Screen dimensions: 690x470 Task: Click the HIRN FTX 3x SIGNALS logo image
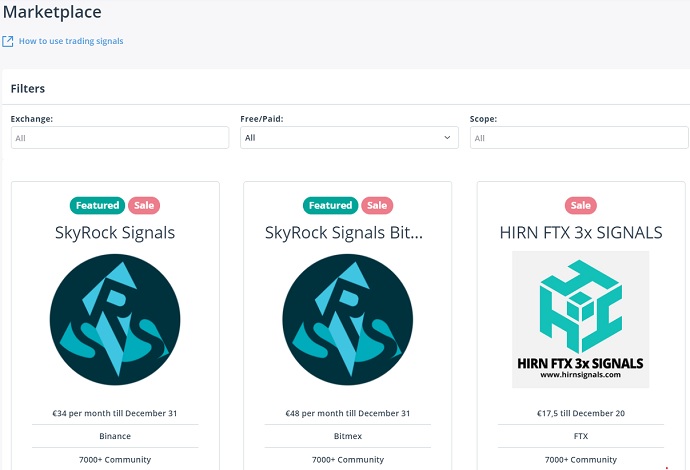click(581, 319)
